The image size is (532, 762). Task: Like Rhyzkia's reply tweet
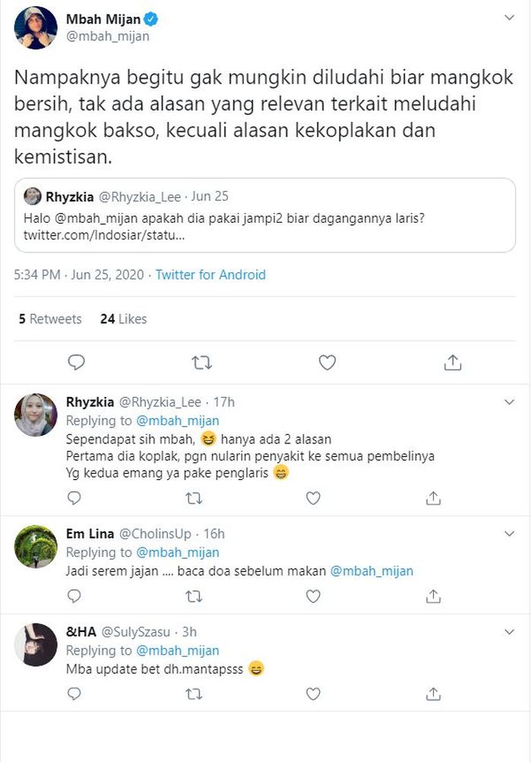313,498
